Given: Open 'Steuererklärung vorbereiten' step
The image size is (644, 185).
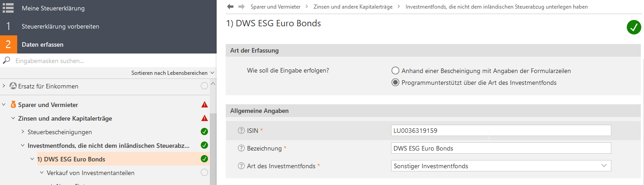Looking at the screenshot, I should pos(60,26).
